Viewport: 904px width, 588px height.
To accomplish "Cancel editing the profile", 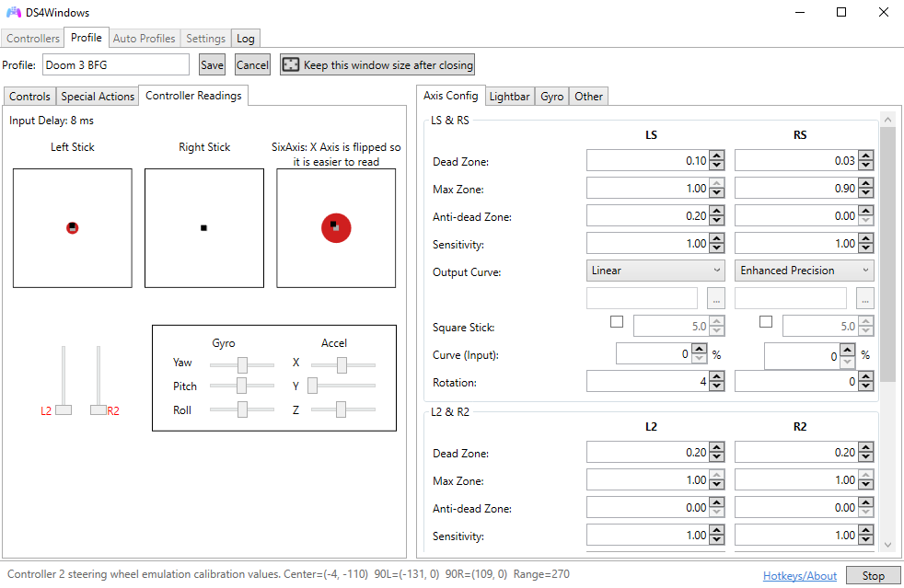I will 251,64.
